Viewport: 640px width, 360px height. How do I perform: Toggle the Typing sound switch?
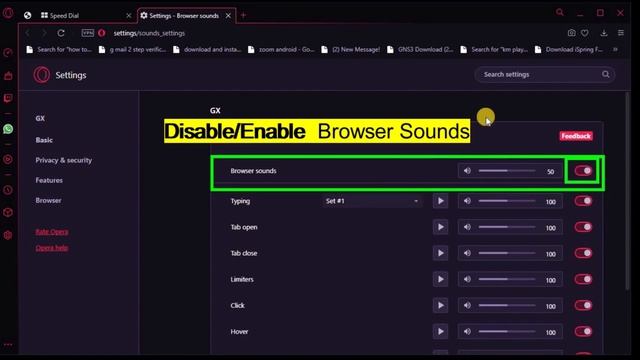(x=583, y=201)
